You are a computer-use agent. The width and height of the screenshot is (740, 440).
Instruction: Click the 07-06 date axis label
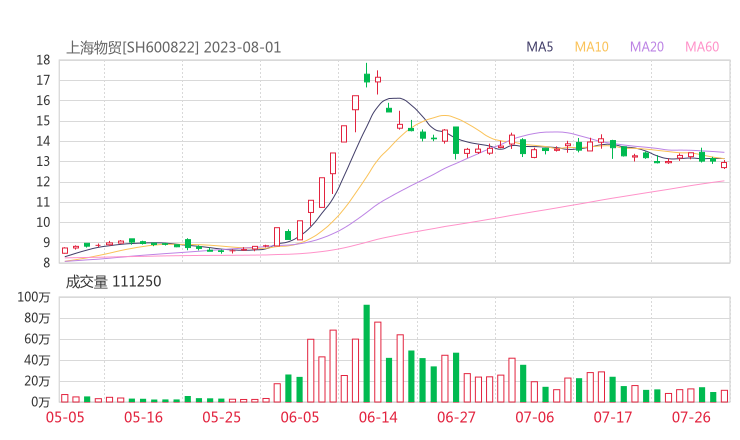tap(535, 417)
